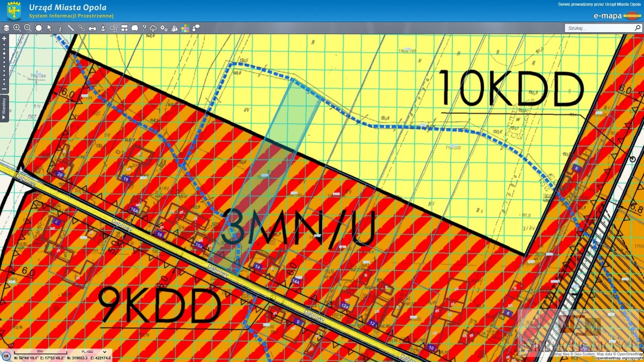Select the zoom out magnifier tool
The image size is (644, 362).
coord(28,28)
